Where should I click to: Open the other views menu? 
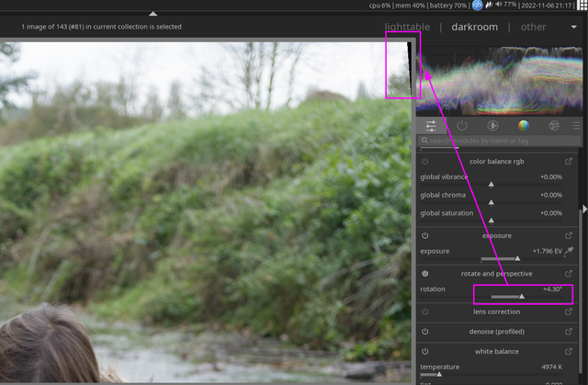(533, 27)
